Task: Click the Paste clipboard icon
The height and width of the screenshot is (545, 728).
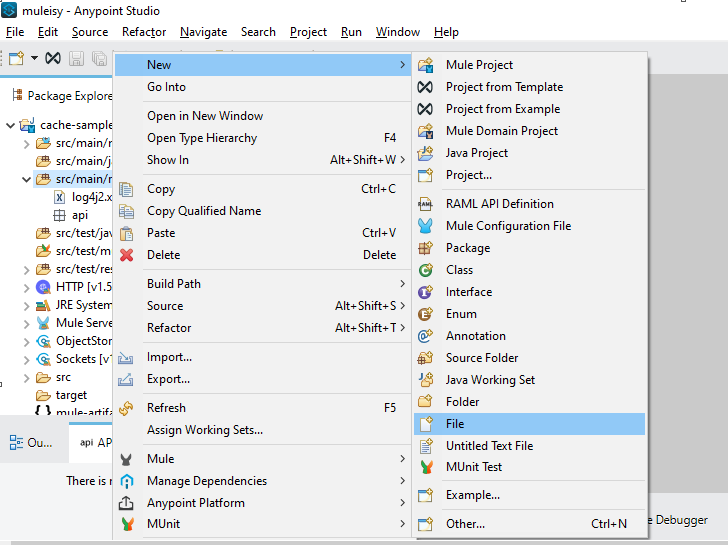Action: (x=126, y=233)
